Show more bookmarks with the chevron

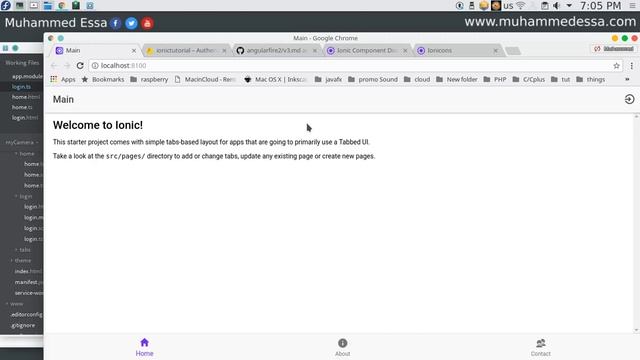click(x=627, y=79)
